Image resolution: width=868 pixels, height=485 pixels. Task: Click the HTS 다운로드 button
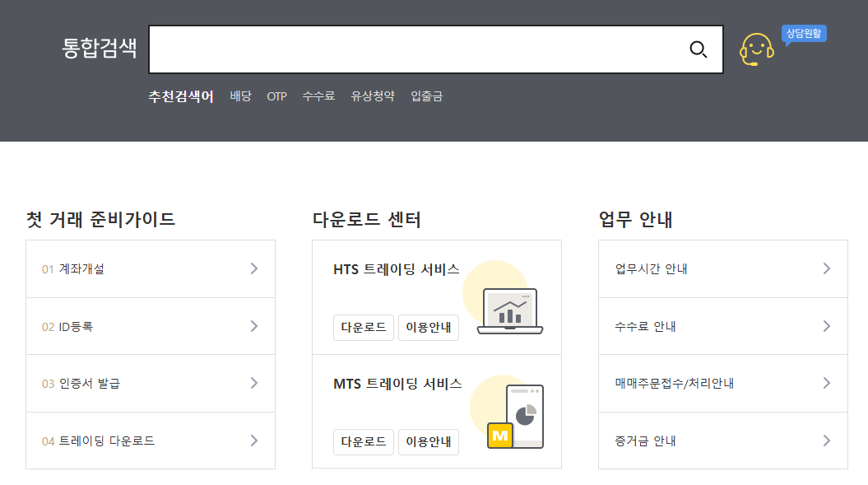point(363,328)
